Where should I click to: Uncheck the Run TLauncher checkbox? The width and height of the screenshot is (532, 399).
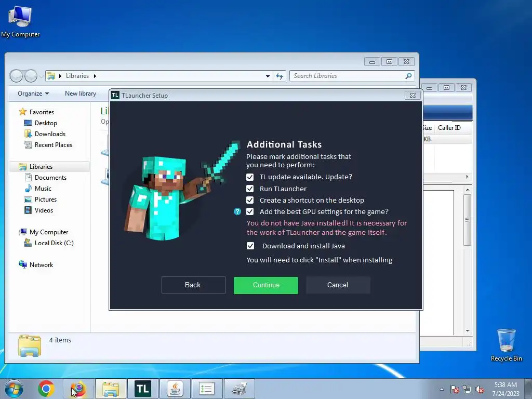tap(250, 189)
